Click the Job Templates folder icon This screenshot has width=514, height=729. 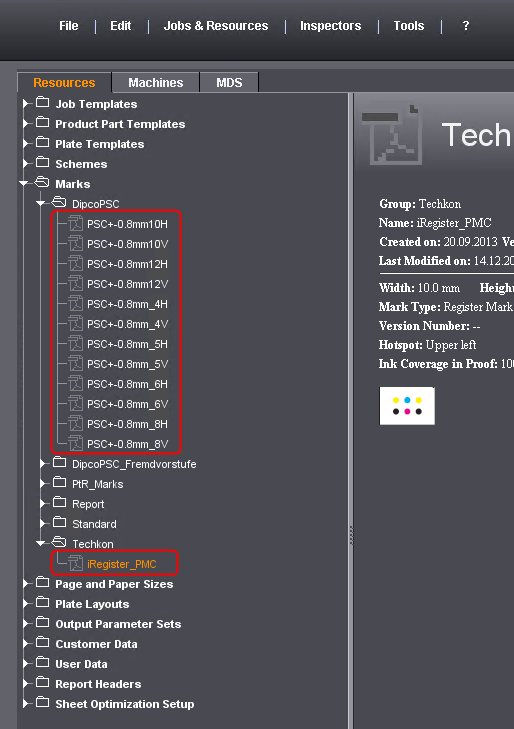43,102
